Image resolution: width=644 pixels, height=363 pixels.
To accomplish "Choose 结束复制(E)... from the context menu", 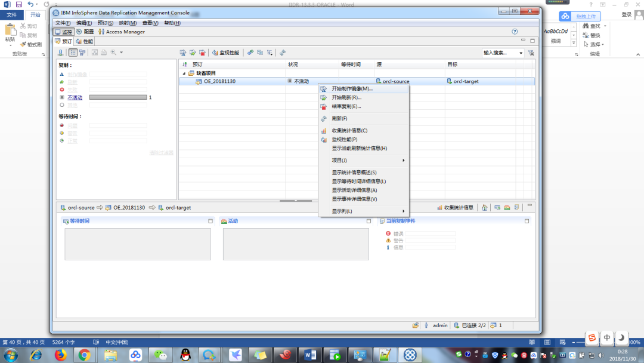I will (364, 106).
